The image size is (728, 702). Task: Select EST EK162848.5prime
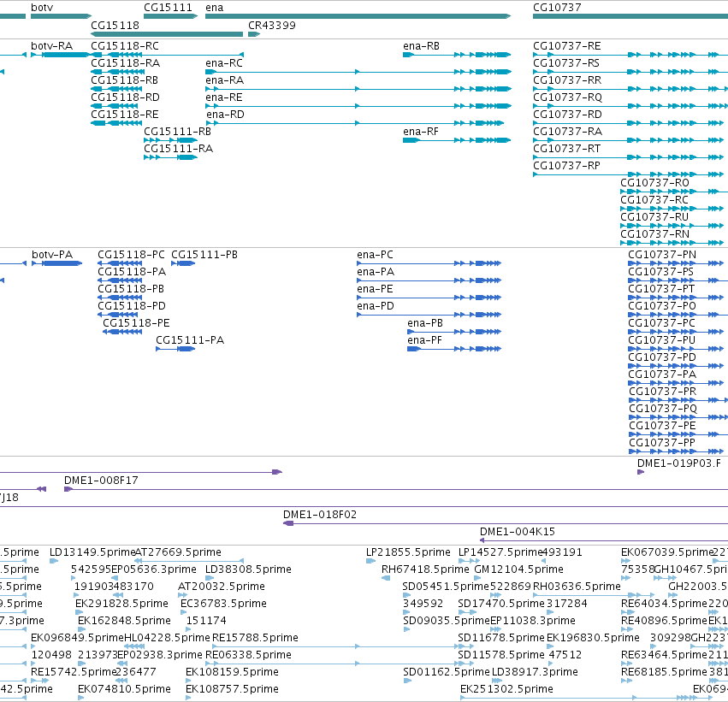click(x=124, y=621)
